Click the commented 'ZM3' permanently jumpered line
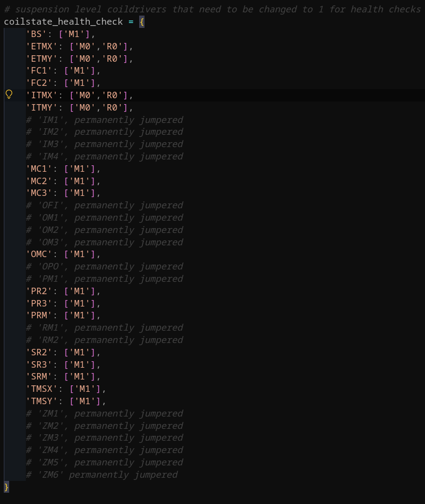 (105, 438)
